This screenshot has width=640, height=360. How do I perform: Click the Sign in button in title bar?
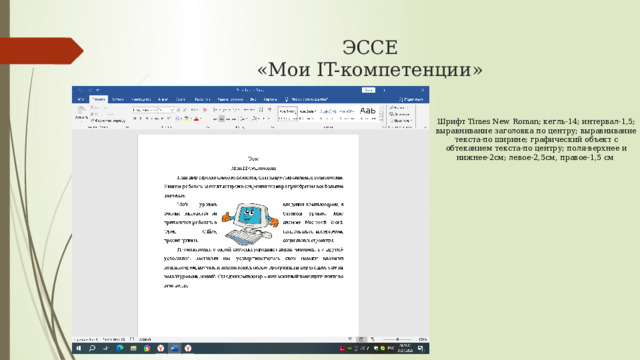(368, 90)
